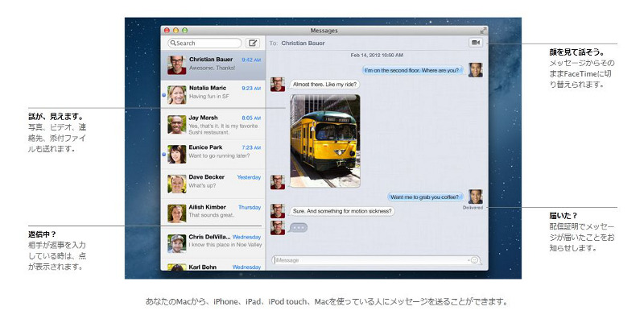
Task: Click Christian Bauer's avatar in the sidebar
Action: [177, 65]
